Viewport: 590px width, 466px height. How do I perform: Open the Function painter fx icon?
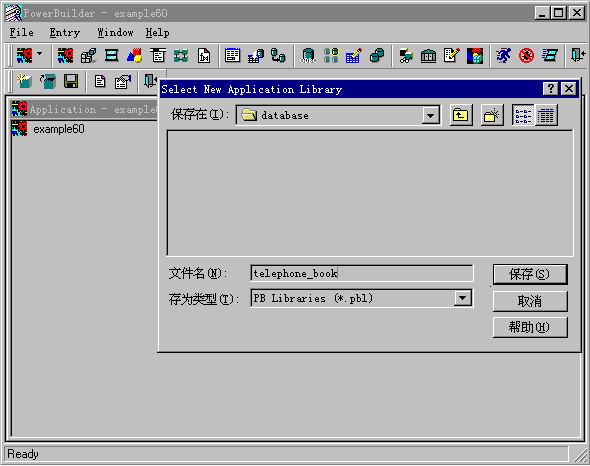pyautogui.click(x=204, y=56)
